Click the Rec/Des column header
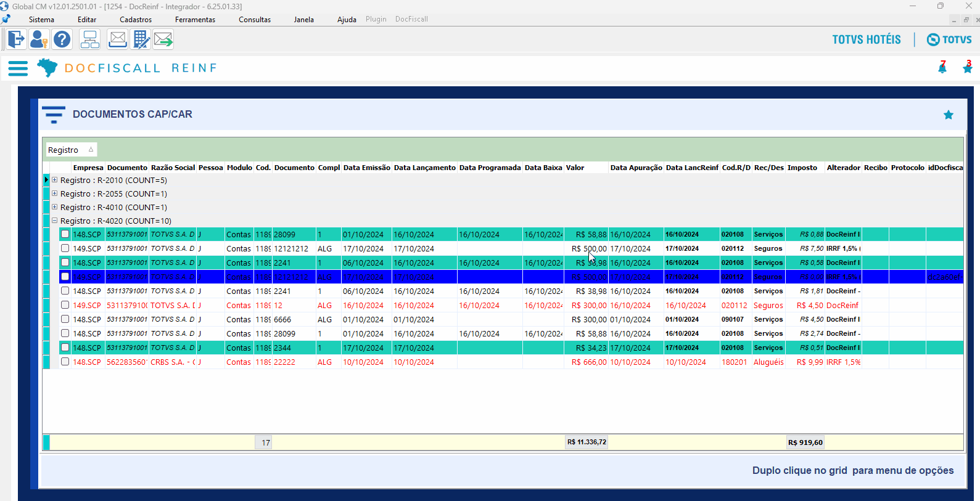This screenshot has height=501, width=980. [x=769, y=168]
